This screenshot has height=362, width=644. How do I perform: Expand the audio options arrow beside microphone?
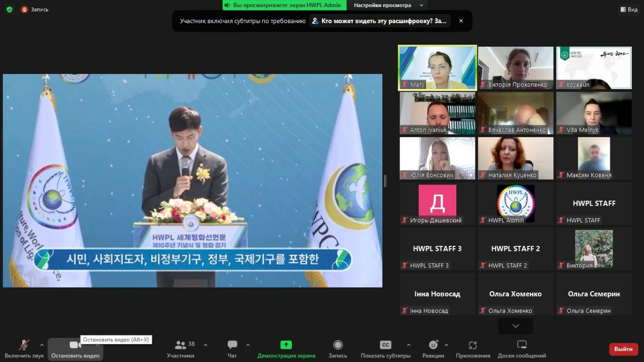point(42,345)
